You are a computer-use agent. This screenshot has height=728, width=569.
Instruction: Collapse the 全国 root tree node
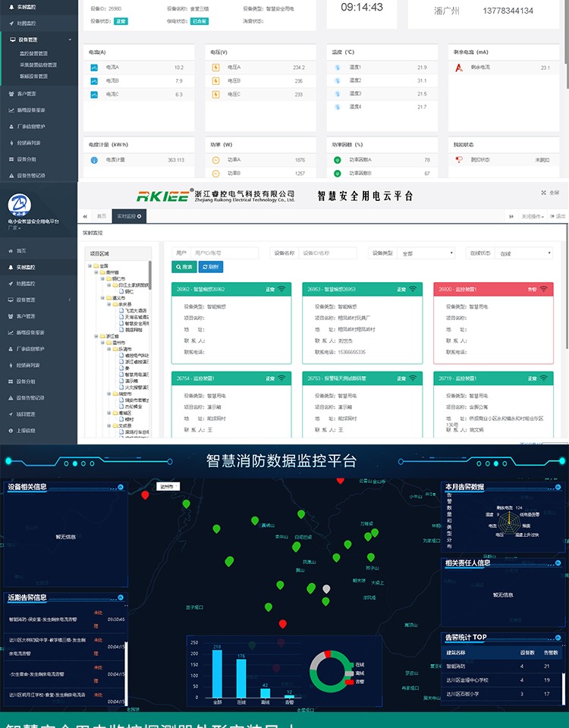coord(90,266)
